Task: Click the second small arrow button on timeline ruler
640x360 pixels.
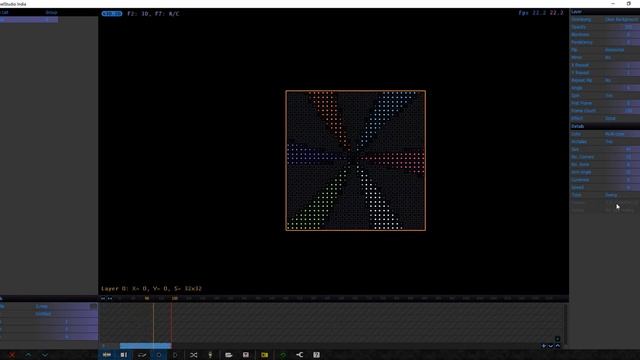Action: [x=110, y=298]
